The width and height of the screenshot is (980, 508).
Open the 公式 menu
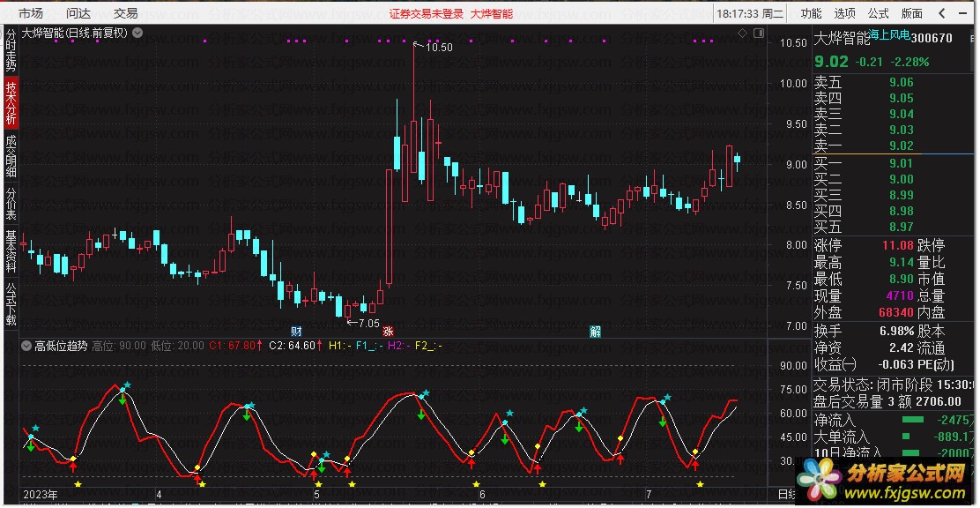878,13
